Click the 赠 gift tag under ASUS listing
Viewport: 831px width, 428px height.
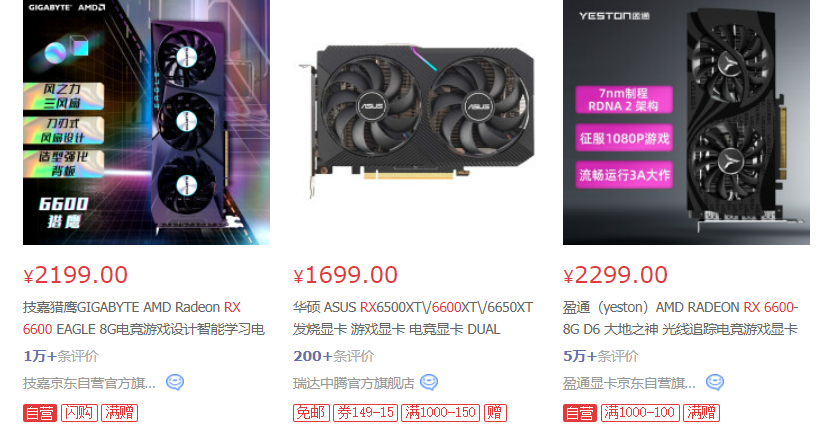point(495,413)
